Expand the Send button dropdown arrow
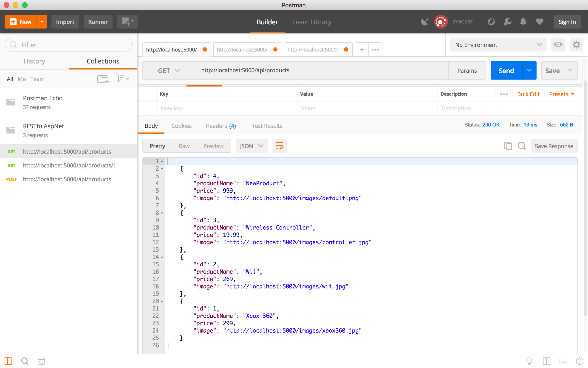Screen dimensions: 588x368 point(529,71)
